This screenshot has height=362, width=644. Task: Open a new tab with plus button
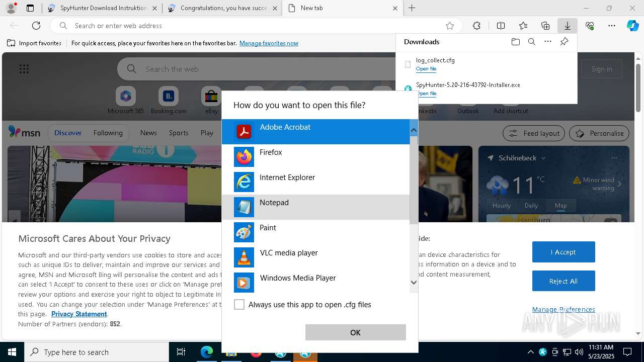[412, 8]
